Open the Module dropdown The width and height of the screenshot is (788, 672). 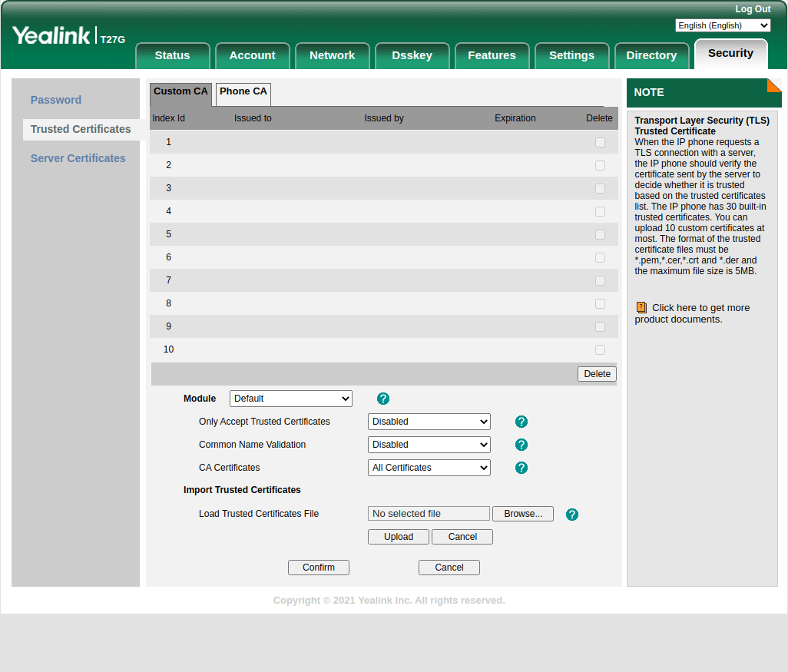(x=290, y=399)
